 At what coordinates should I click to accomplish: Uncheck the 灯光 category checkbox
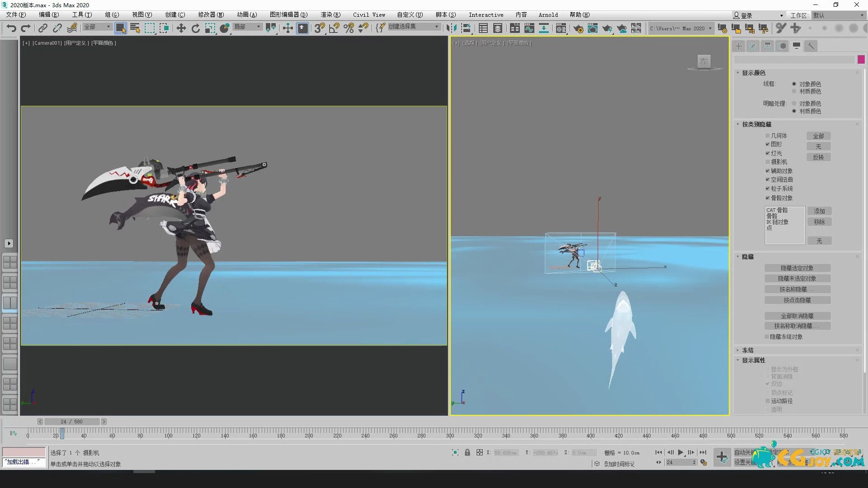coord(767,153)
